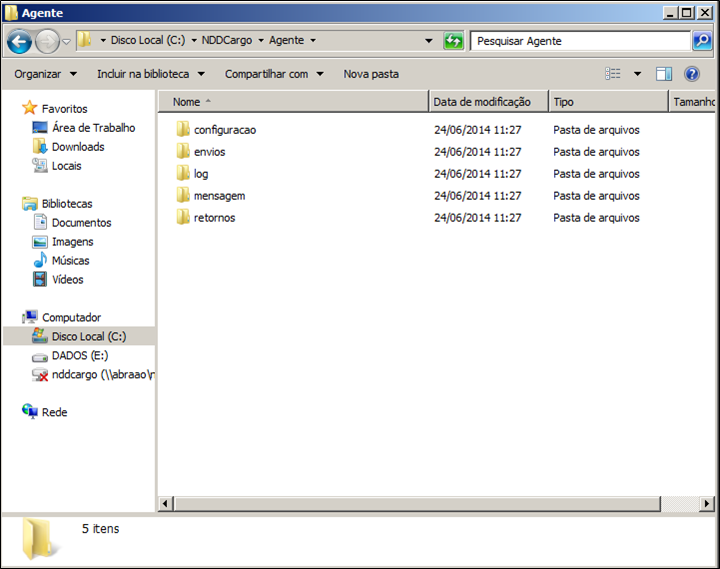Click the search magnifier icon
This screenshot has height=569, width=720.
click(x=701, y=41)
